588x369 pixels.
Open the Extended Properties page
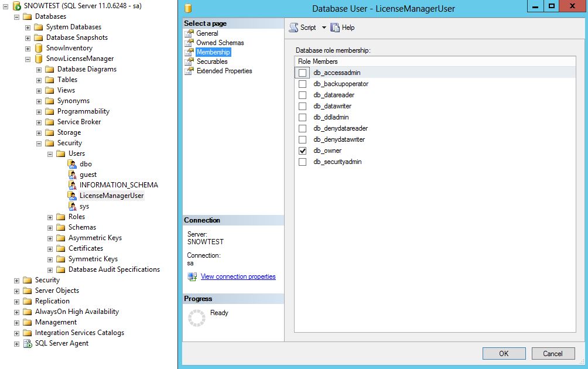tap(224, 71)
